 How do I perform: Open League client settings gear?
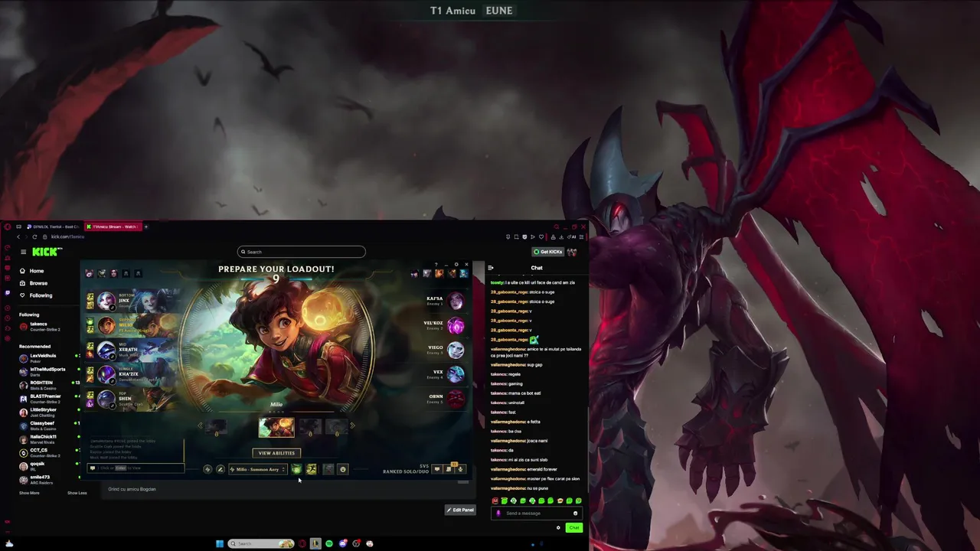click(456, 265)
